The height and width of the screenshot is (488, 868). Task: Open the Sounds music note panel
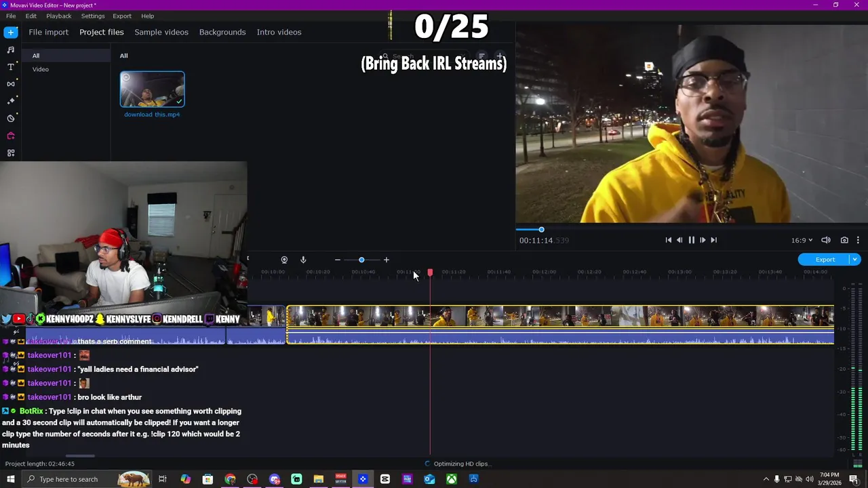[x=11, y=49]
